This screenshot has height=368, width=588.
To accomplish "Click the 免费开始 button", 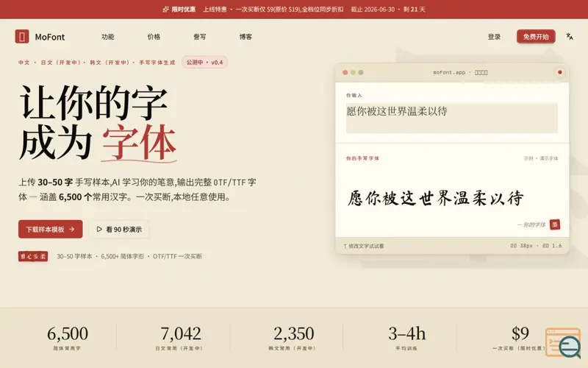I will pyautogui.click(x=536, y=36).
